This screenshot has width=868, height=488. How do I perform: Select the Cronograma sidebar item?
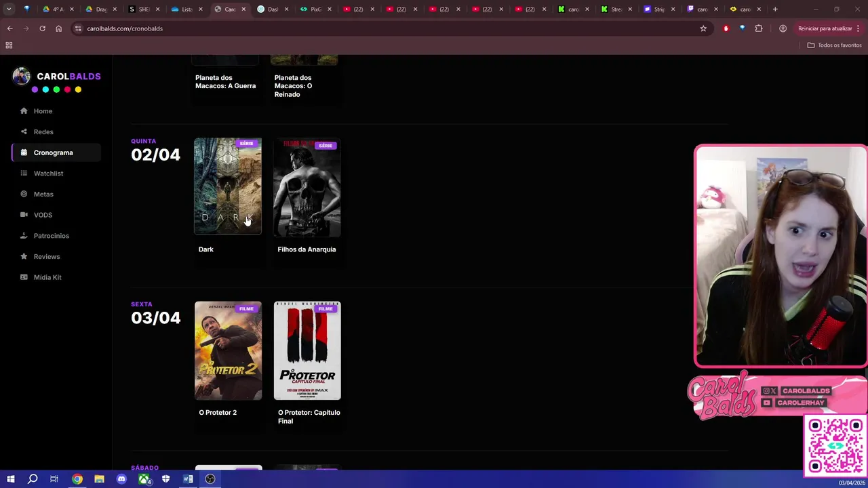pos(56,152)
